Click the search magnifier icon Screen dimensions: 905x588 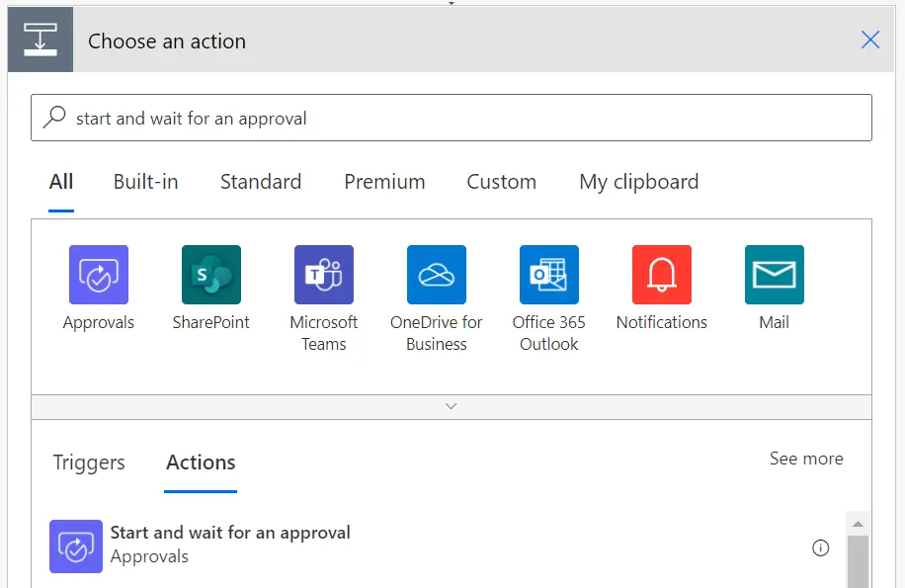tap(56, 117)
